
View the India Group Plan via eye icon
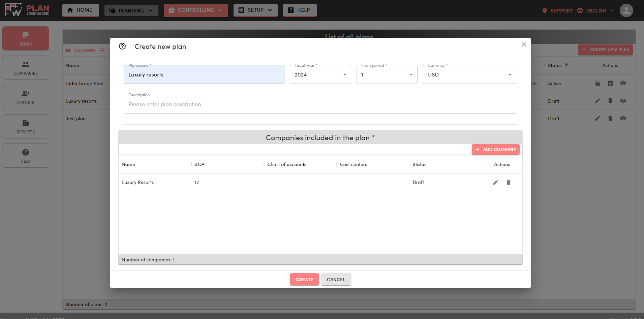tap(623, 83)
